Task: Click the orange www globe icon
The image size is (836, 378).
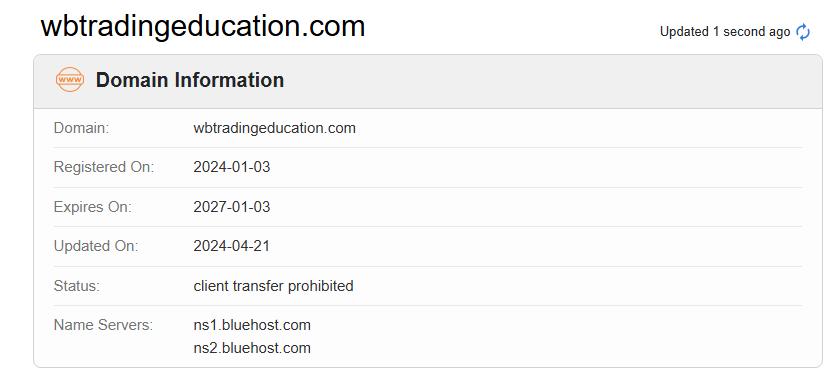Action: (x=70, y=80)
